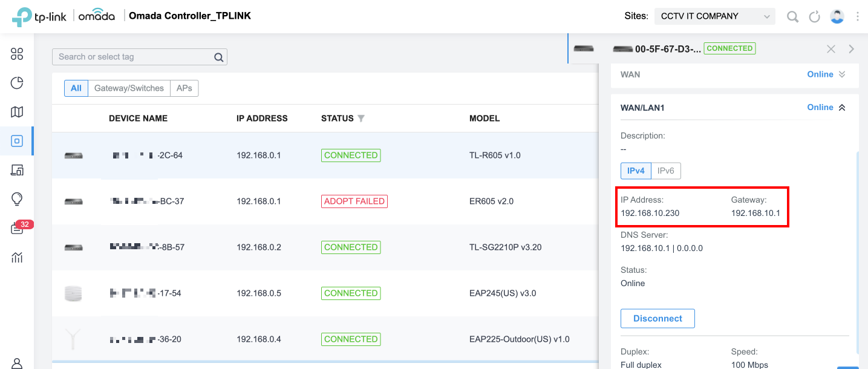
Task: Open Insight via the bulb icon
Action: coord(17,199)
